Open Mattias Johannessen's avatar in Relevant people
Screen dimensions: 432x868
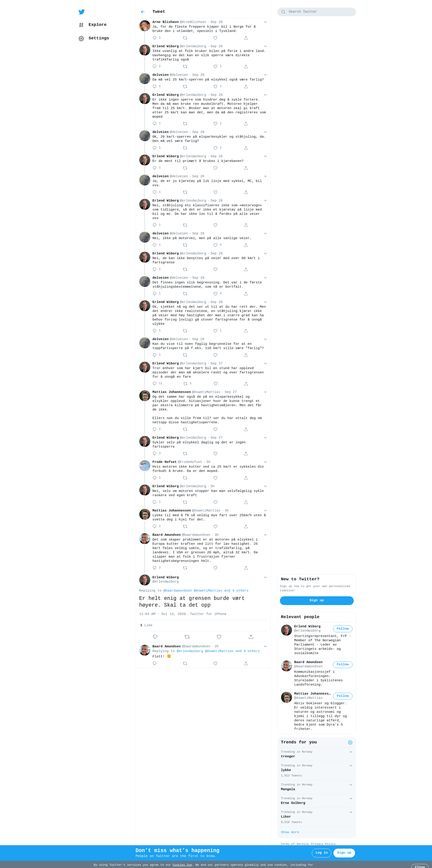[286, 698]
